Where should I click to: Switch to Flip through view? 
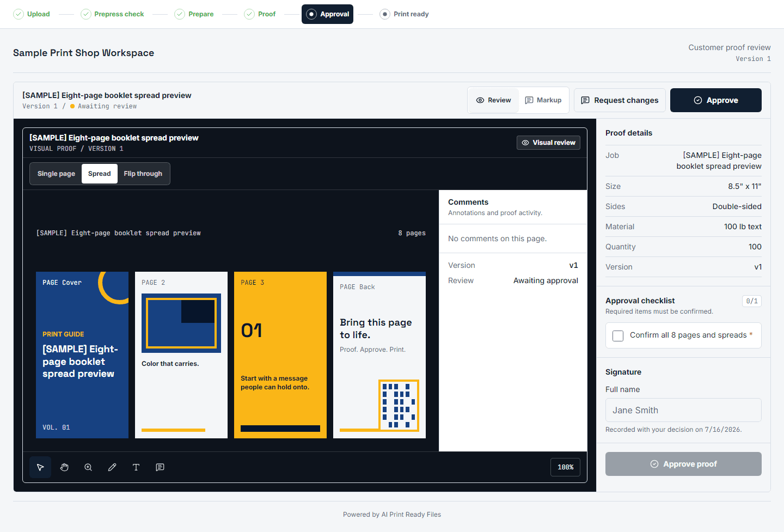pos(143,174)
